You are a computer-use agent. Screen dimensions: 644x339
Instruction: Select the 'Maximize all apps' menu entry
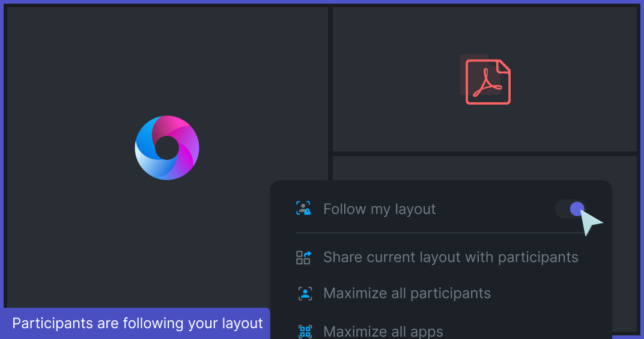383,331
